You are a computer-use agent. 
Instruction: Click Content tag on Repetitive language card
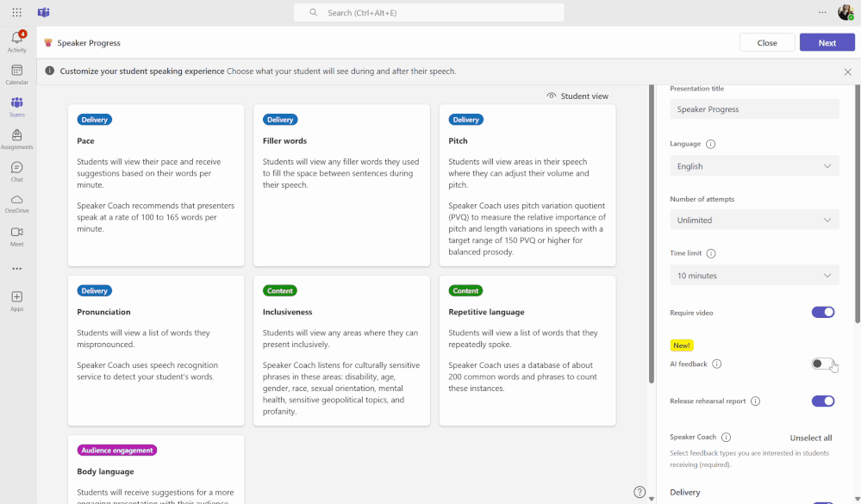coord(465,290)
